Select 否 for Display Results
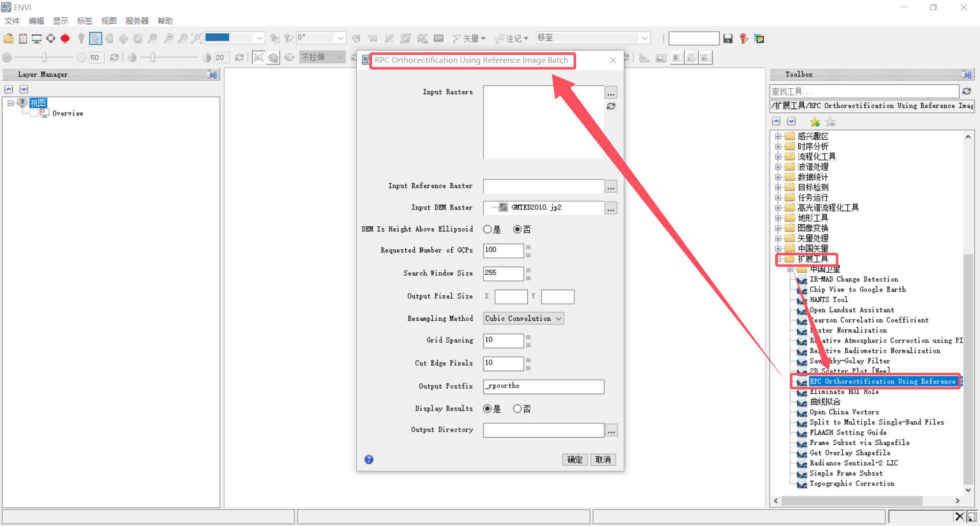 (518, 409)
